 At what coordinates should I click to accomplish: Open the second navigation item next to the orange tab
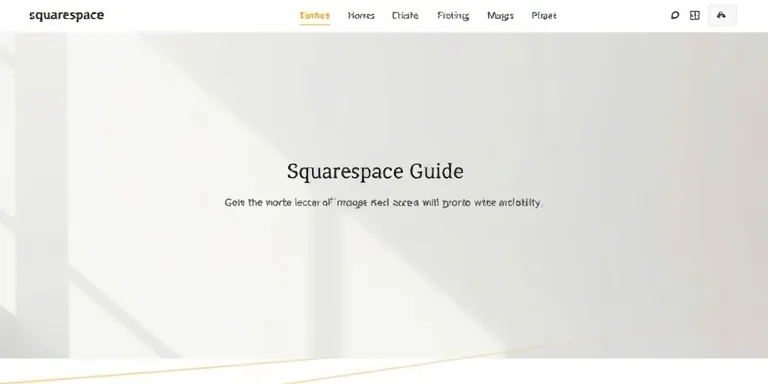click(361, 16)
